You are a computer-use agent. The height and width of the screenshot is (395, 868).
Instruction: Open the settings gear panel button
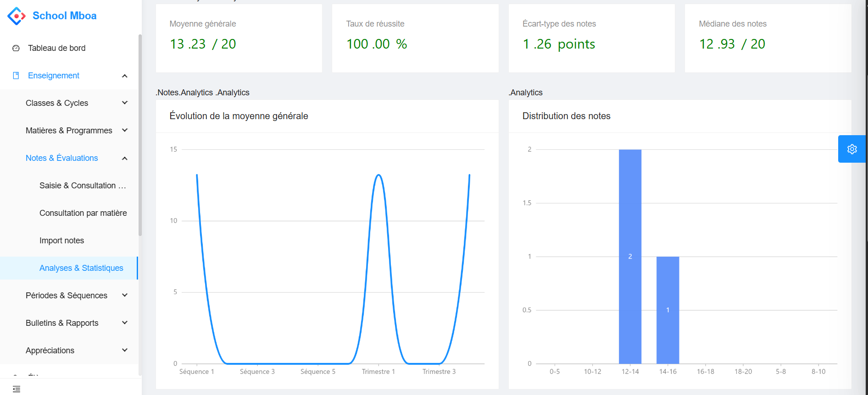[x=852, y=149]
